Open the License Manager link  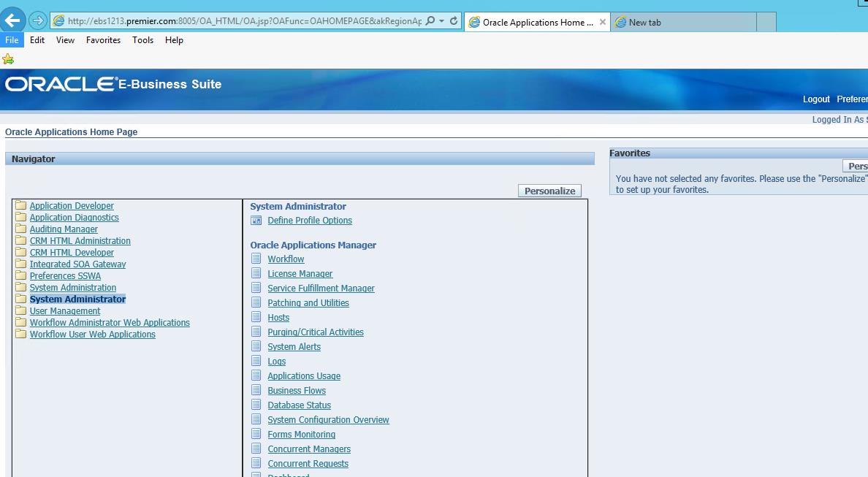300,274
